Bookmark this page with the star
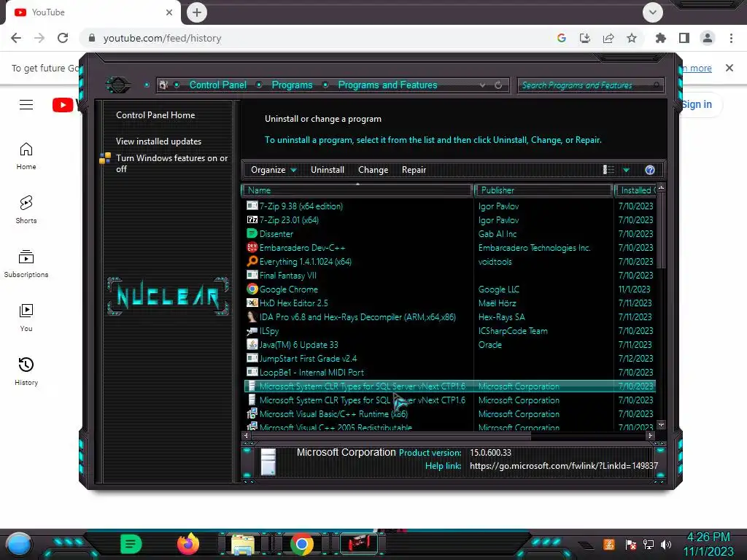Image resolution: width=747 pixels, height=560 pixels. click(x=632, y=38)
